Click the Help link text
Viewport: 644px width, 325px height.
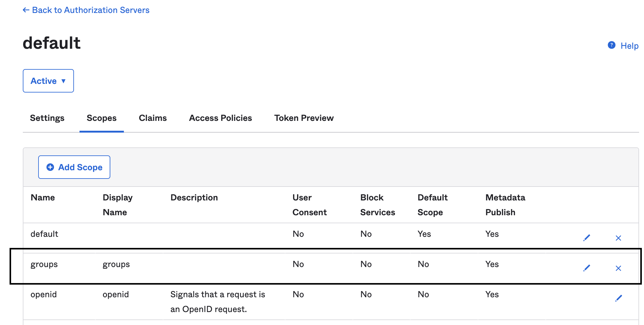click(629, 46)
